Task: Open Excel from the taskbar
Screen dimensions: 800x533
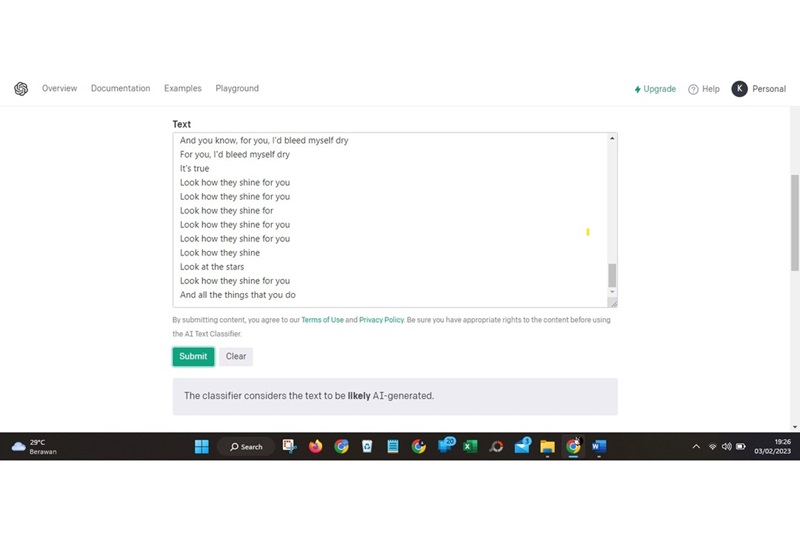Action: coord(470,446)
